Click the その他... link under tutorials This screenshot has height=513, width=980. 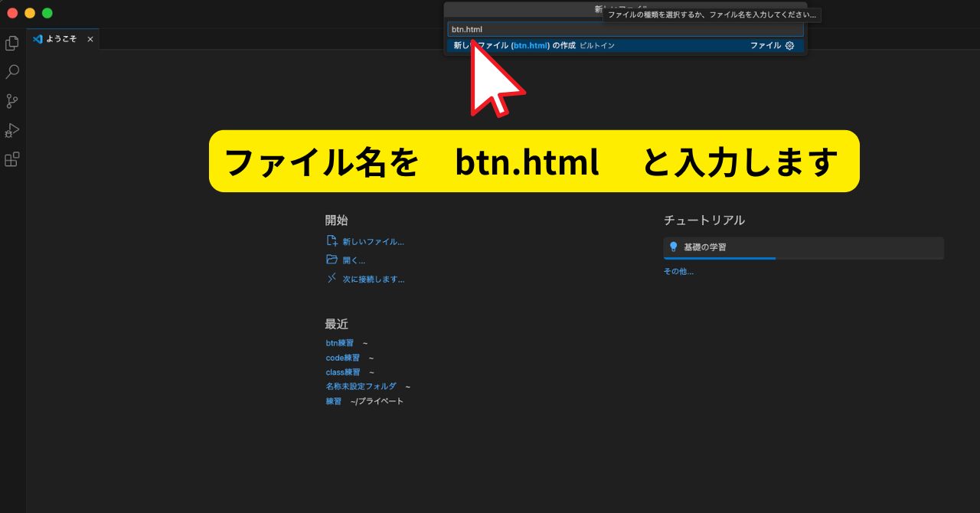click(x=678, y=271)
